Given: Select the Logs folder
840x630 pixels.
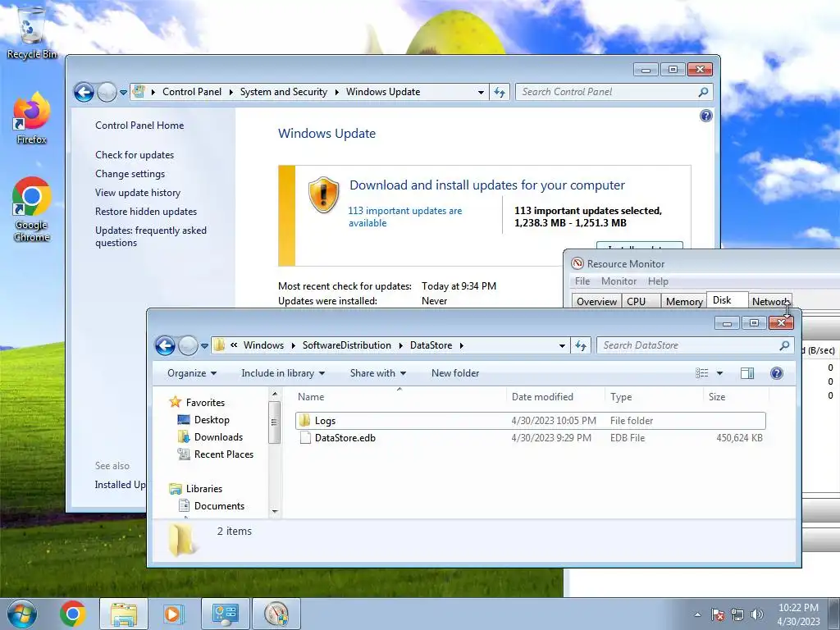Looking at the screenshot, I should (531, 421).
